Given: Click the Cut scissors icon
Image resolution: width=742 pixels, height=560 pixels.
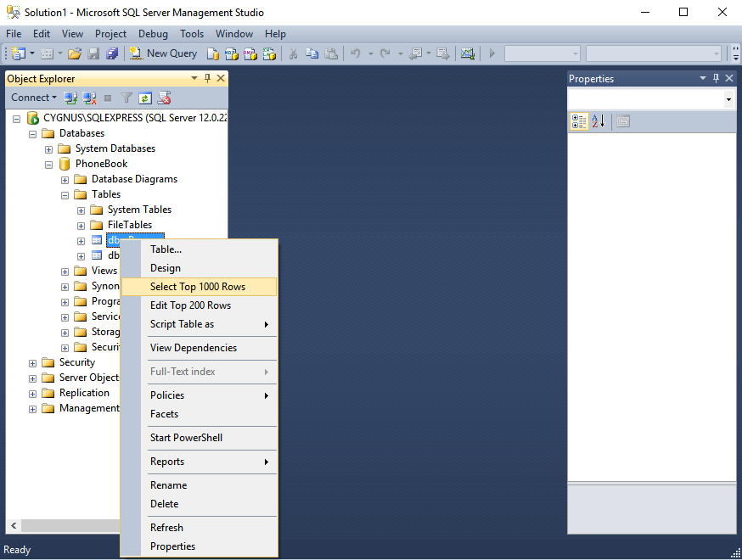Looking at the screenshot, I should click(x=294, y=53).
